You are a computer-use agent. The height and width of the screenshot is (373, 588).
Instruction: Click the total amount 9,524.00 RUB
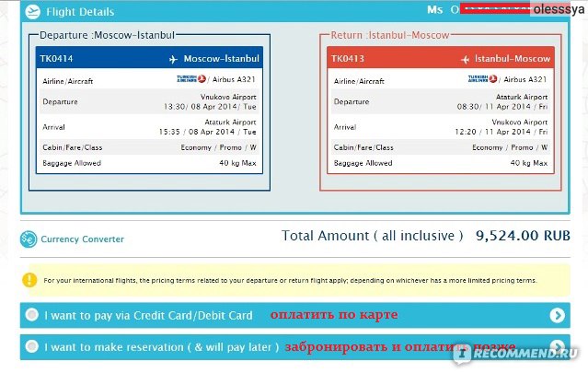[x=523, y=236]
